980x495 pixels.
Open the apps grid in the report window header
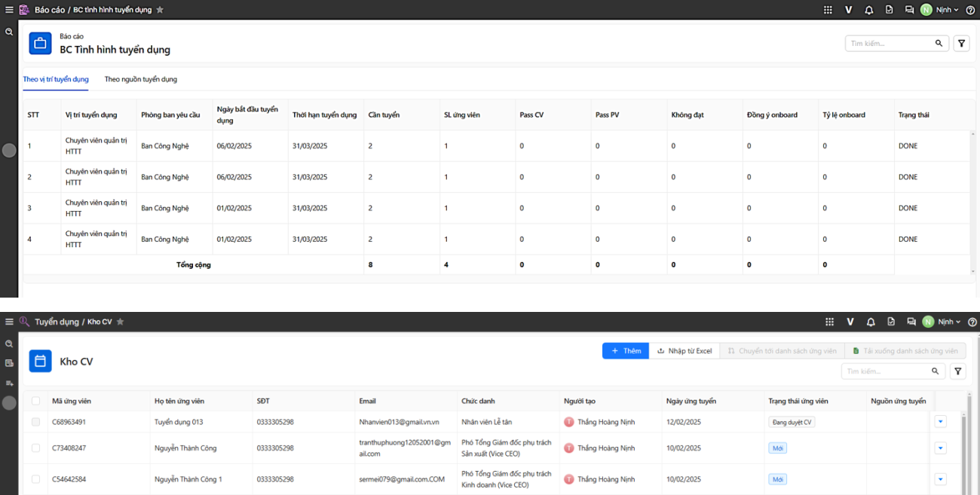[828, 10]
